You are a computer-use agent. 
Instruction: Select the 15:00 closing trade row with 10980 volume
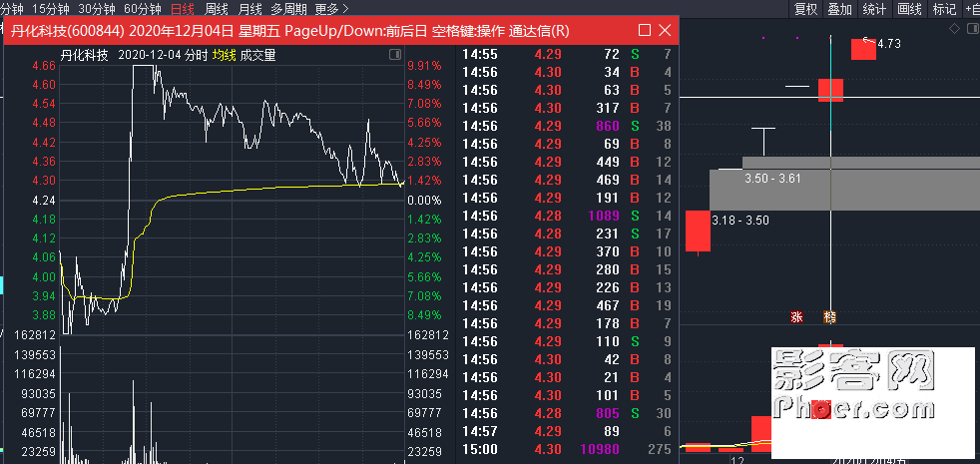(x=567, y=449)
